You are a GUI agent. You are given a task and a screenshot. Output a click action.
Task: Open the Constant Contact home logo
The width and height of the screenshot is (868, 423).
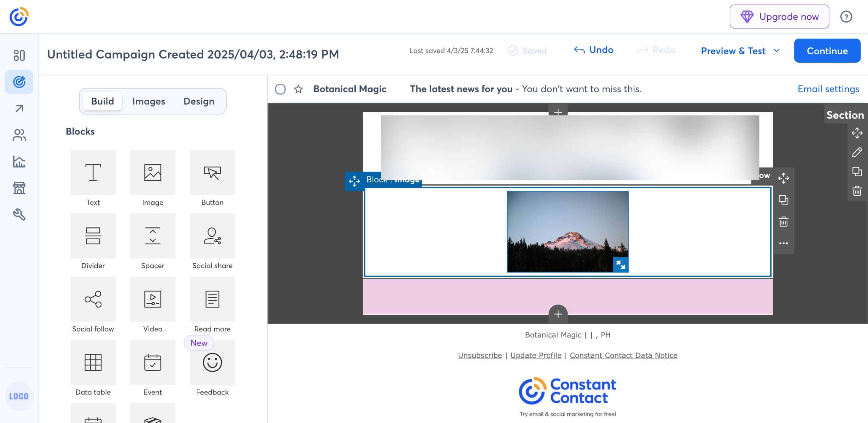click(19, 17)
